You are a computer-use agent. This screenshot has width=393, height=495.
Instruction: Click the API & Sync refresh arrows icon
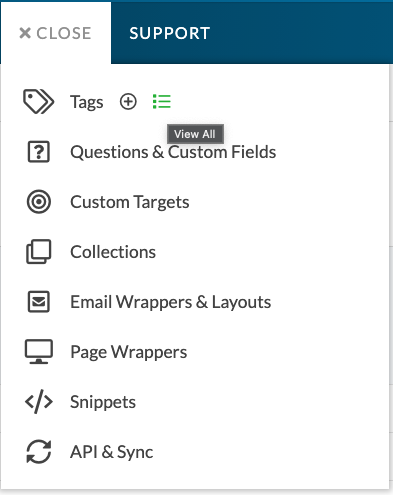click(39, 452)
